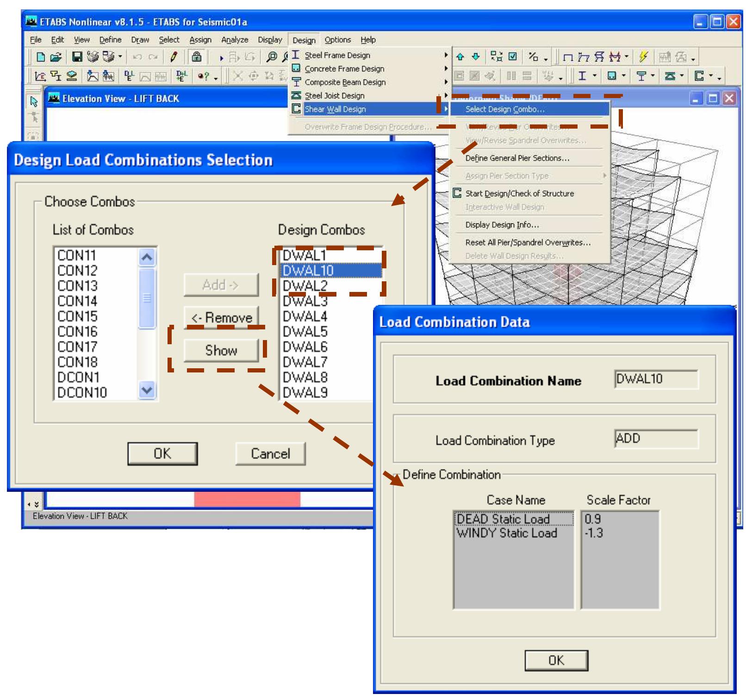
Task: Click OK in Load Combination Data dialog
Action: (x=556, y=660)
